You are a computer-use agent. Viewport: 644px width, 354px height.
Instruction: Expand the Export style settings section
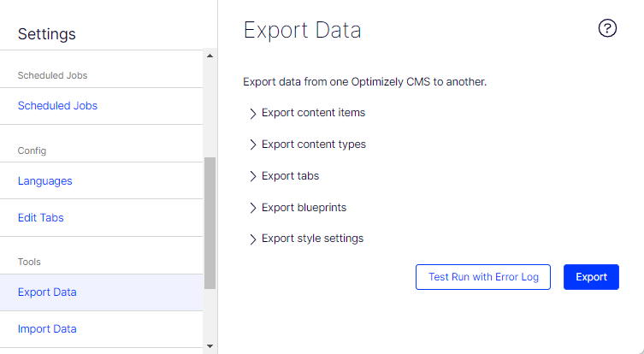312,239
